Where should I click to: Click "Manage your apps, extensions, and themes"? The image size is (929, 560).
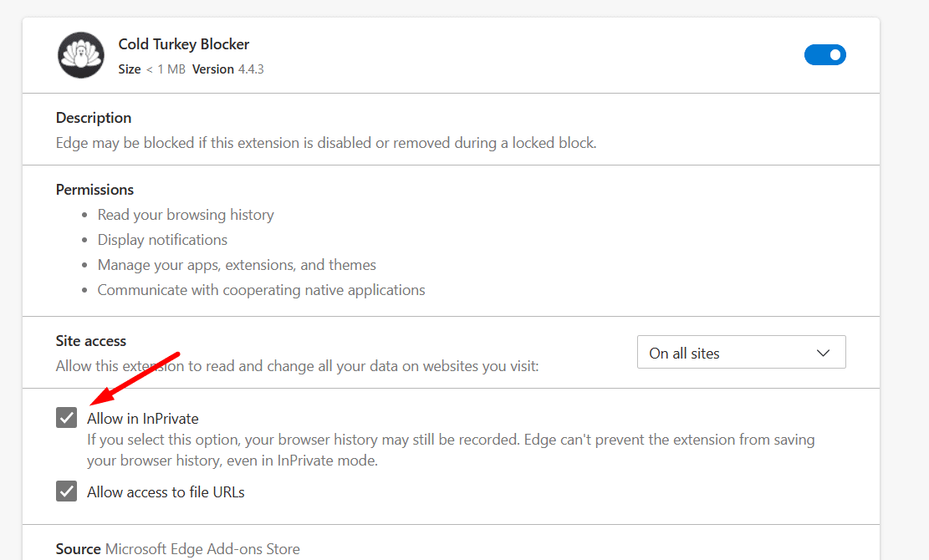(237, 265)
